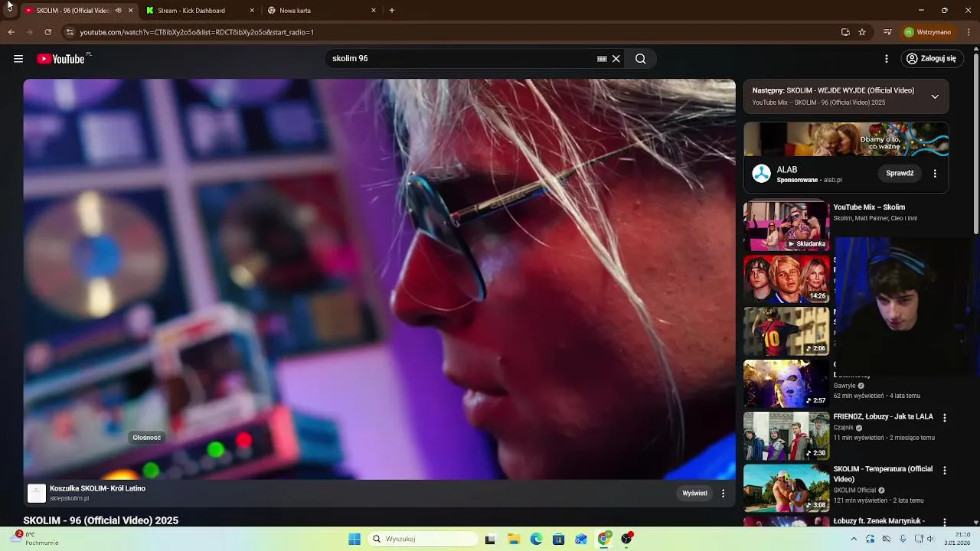Mute the SKOLIM tab via speaker icon
Screen dimensions: 980x551
[118, 11]
